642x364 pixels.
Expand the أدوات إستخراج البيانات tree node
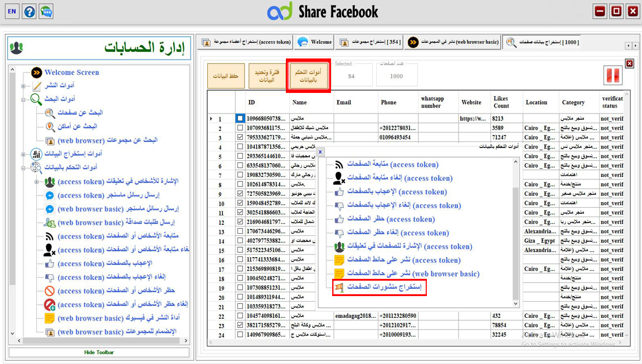point(23,154)
